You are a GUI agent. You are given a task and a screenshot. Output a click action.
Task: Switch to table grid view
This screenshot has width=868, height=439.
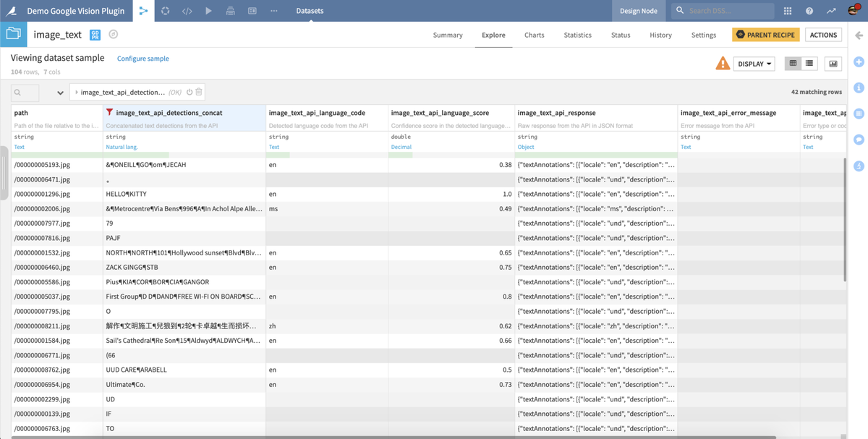[793, 64]
